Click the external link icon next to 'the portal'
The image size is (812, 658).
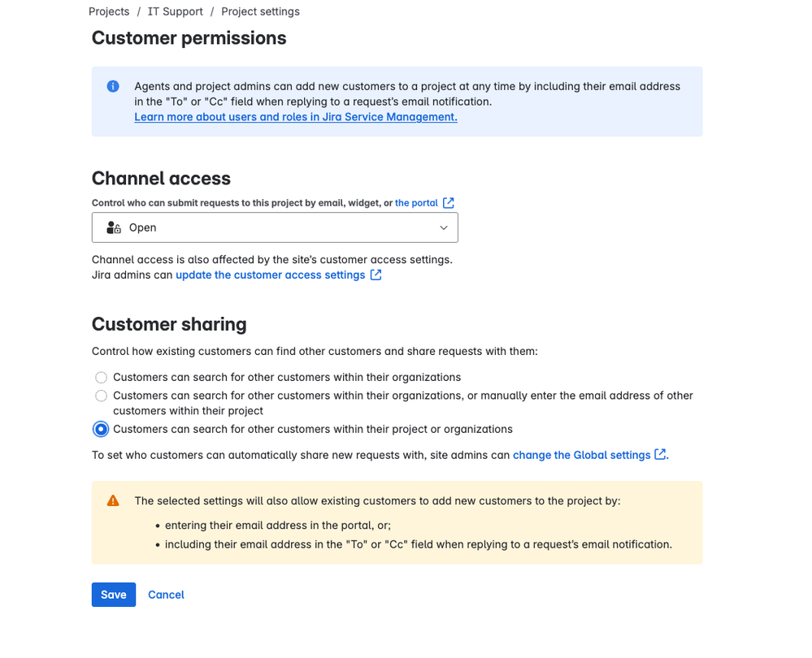coord(450,202)
